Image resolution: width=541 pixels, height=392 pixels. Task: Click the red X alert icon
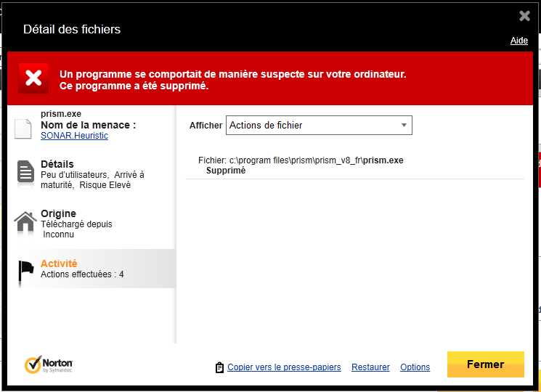[x=33, y=78]
